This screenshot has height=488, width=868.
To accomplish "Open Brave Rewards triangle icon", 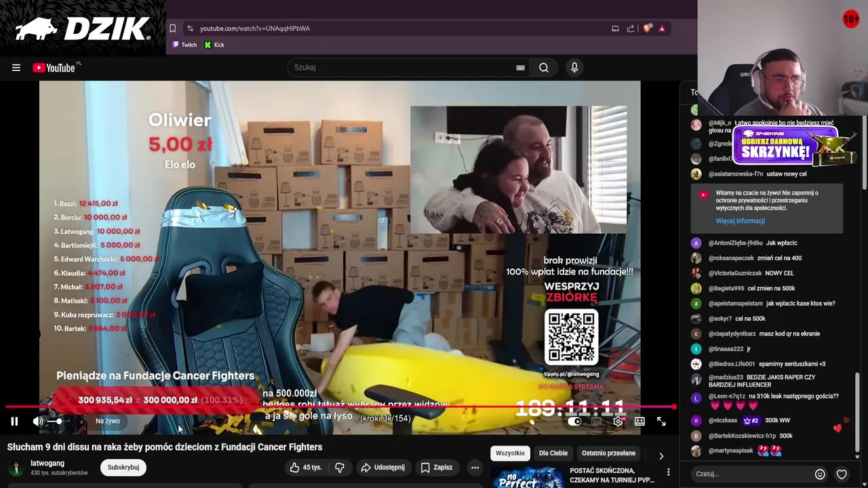I will [x=662, y=28].
